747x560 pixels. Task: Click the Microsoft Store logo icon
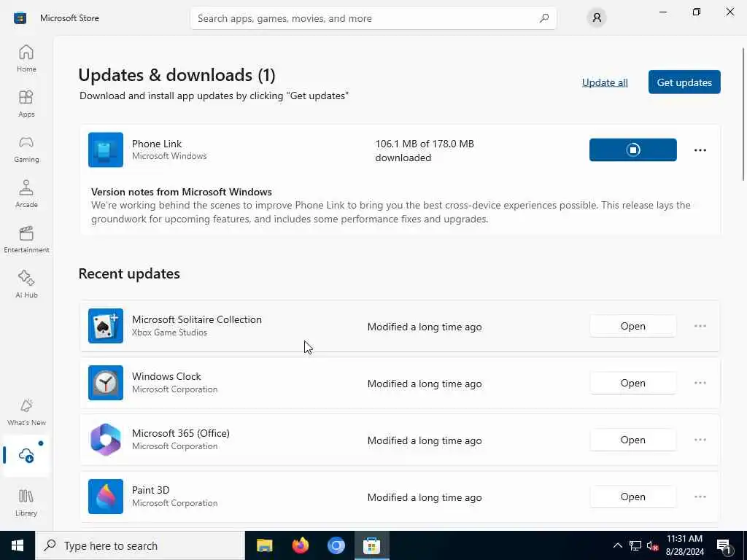click(20, 18)
